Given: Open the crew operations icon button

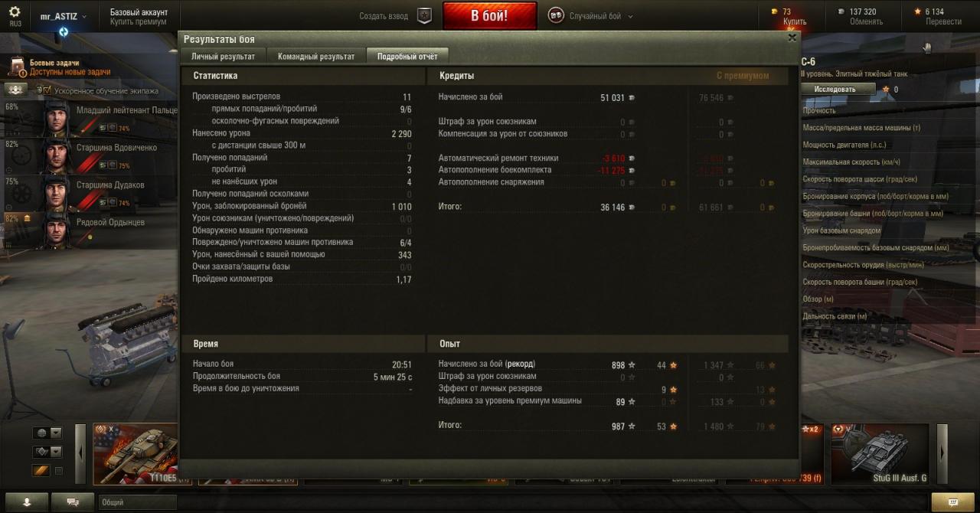Looking at the screenshot, I should coord(15,90).
